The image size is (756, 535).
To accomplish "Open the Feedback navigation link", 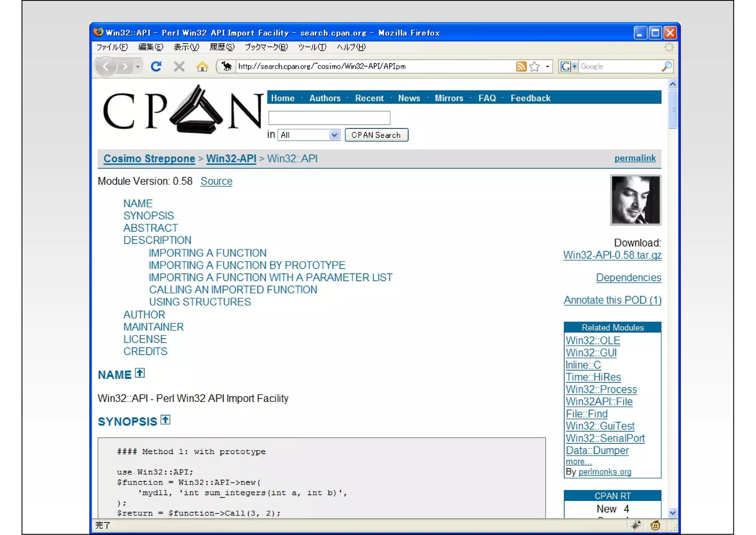I will (x=530, y=98).
